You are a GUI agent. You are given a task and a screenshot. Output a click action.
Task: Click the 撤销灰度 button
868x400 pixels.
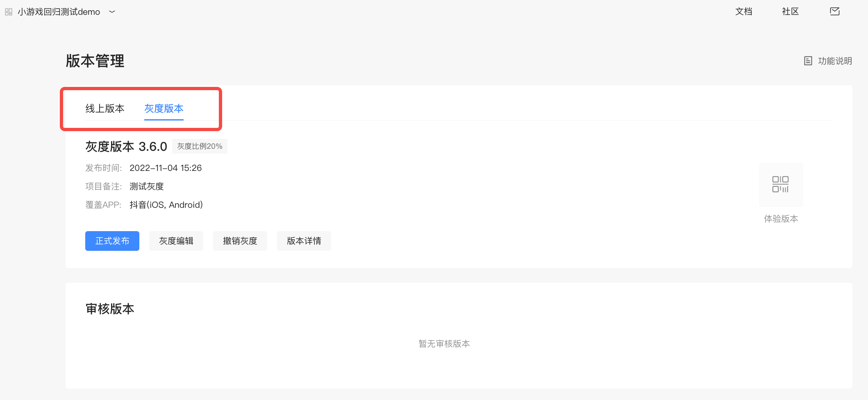tap(240, 241)
